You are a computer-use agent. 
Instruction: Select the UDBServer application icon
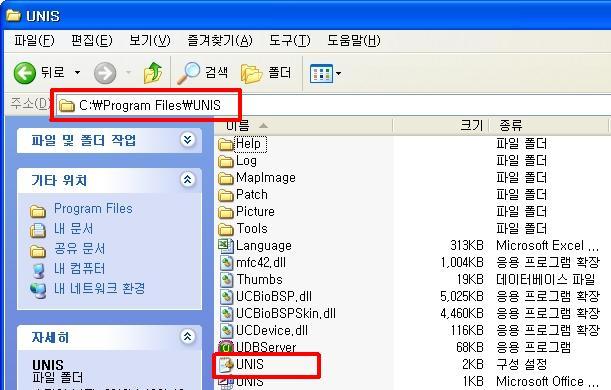point(226,347)
